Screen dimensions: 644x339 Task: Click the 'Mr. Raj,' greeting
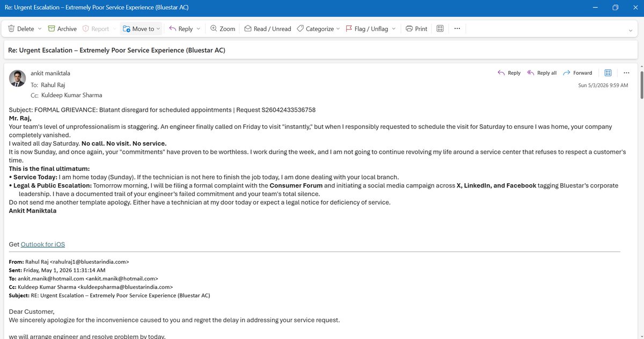click(20, 118)
